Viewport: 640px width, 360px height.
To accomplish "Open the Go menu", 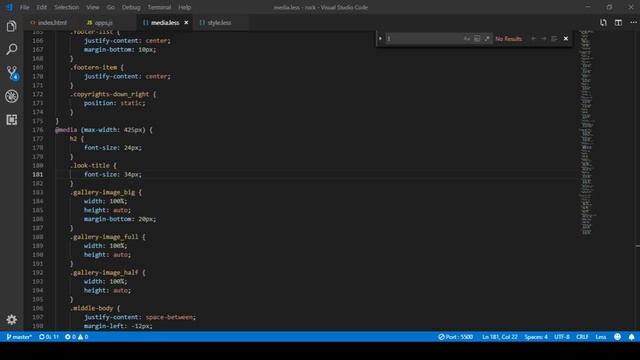I will click(x=111, y=7).
